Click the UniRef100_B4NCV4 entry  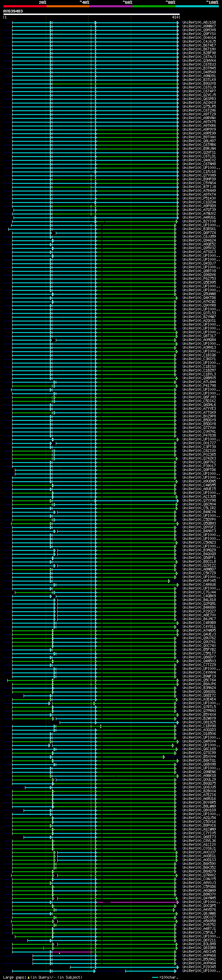(199, 512)
